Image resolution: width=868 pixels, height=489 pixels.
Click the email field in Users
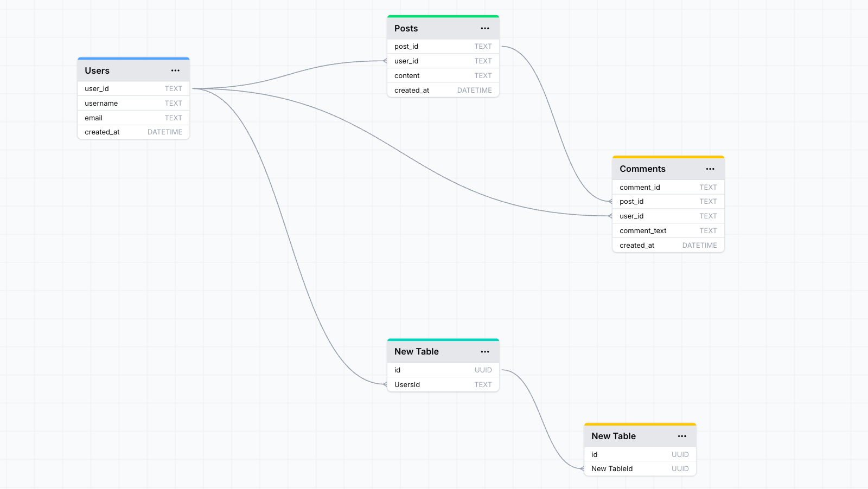coord(133,118)
